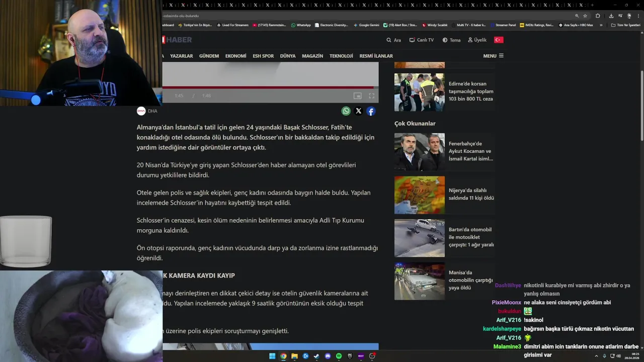Open the NEXT app from taskbar
This screenshot has width=644, height=362.
[x=361, y=356]
